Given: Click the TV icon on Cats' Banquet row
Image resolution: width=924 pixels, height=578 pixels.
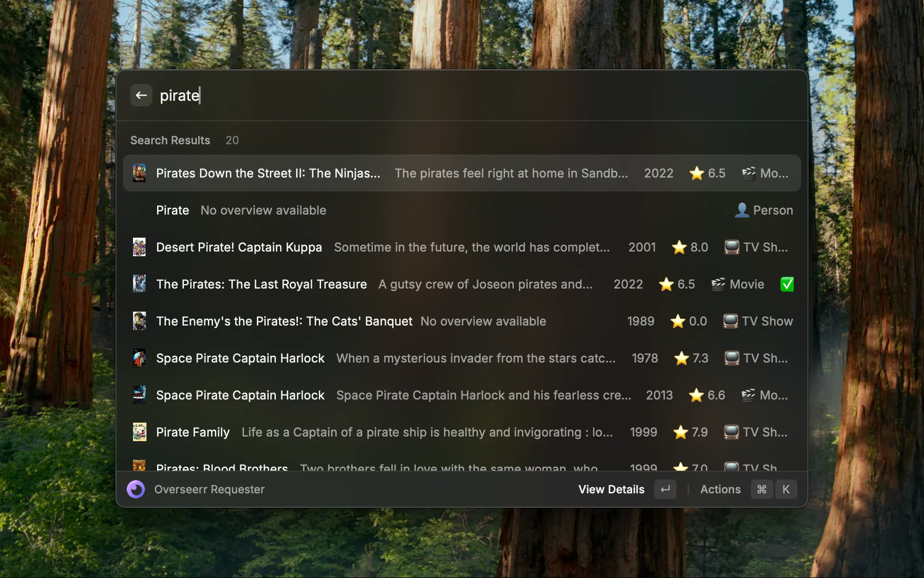Looking at the screenshot, I should [730, 321].
